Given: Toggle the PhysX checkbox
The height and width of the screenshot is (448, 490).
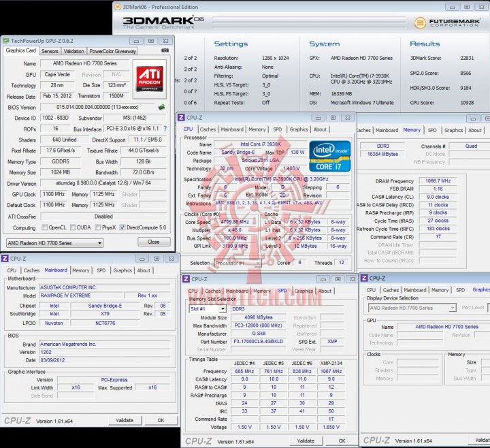Looking at the screenshot, I should 98,227.
